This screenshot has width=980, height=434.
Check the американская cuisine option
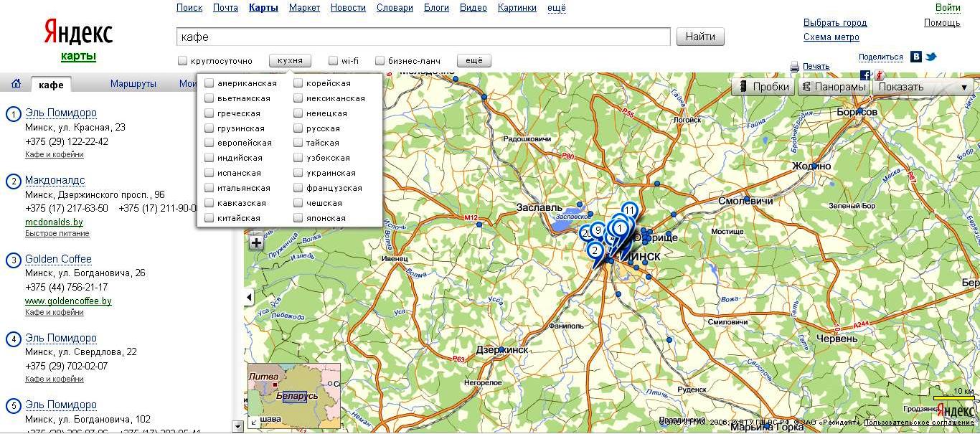click(x=209, y=83)
